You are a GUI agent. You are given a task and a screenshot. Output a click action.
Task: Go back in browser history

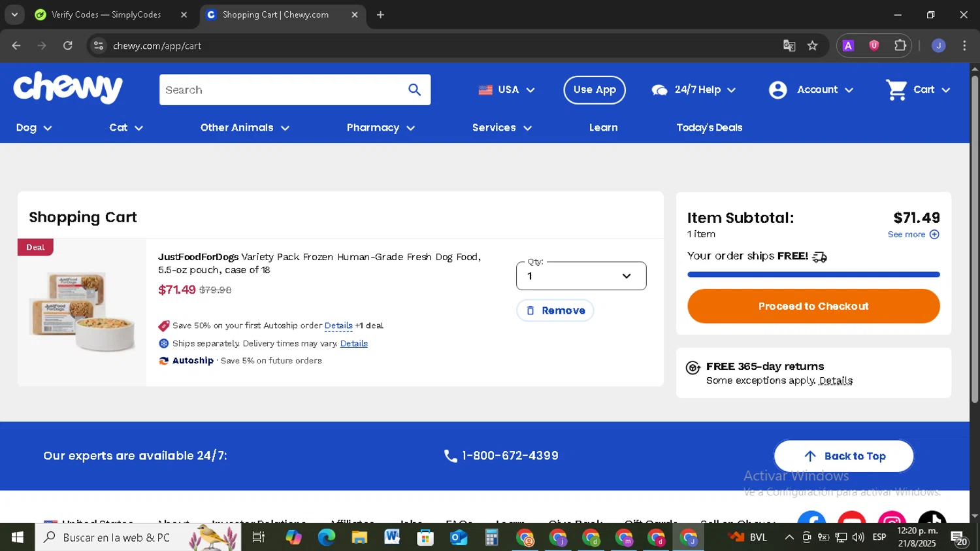pyautogui.click(x=16, y=46)
